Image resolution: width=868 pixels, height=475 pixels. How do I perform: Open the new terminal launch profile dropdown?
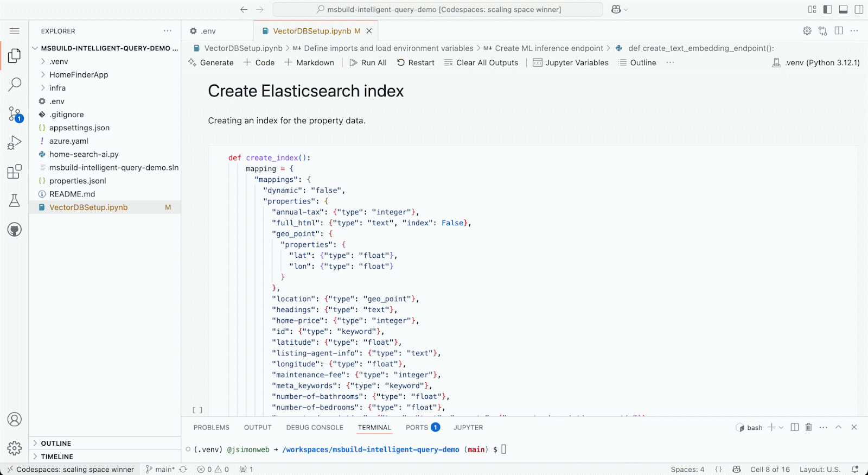pyautogui.click(x=781, y=428)
